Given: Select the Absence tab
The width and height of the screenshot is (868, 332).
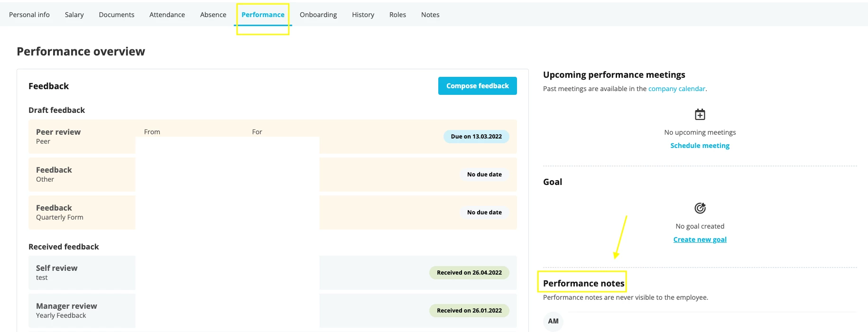Looking at the screenshot, I should [213, 15].
